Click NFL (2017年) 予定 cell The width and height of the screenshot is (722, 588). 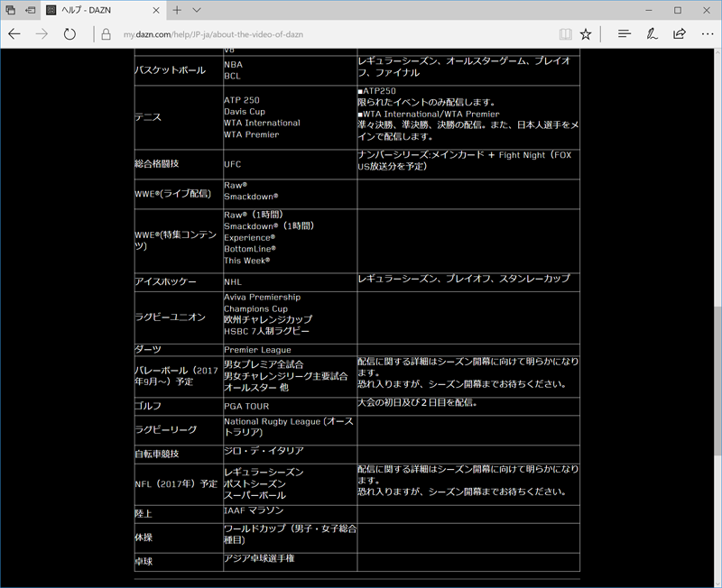coord(179,484)
